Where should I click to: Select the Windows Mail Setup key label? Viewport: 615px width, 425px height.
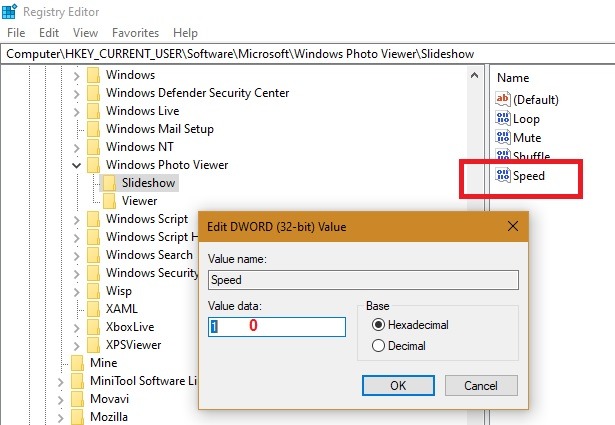click(160, 129)
